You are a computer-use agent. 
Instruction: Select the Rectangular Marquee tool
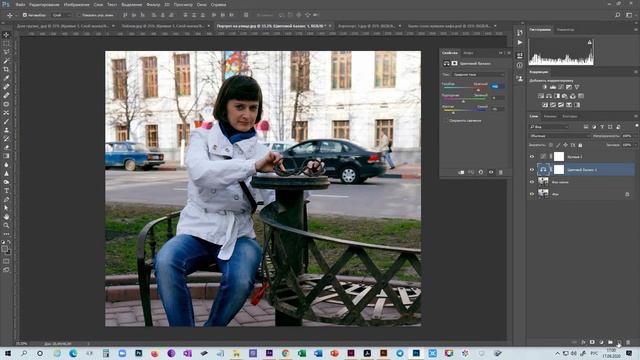[x=6, y=43]
